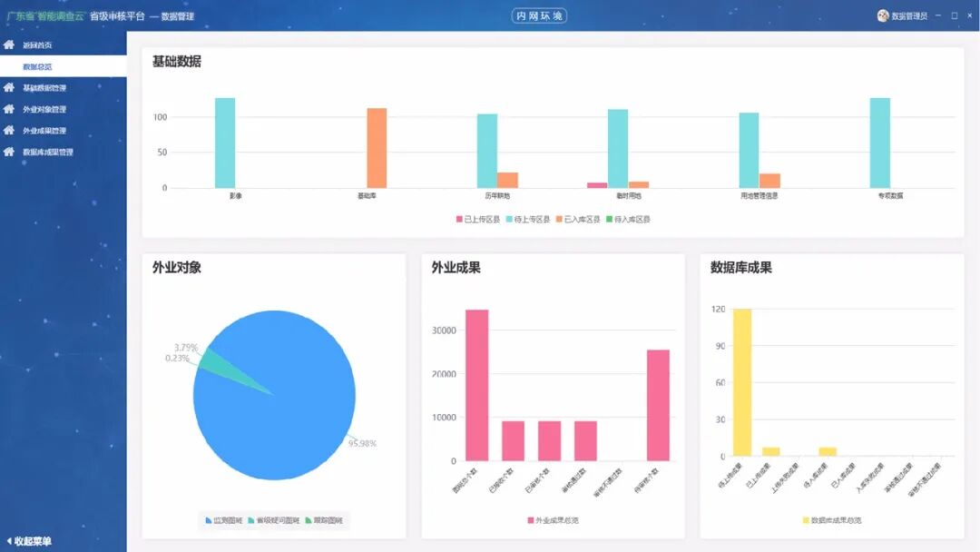This screenshot has height=552, width=980.
Task: Click the 用地管理信息 axis label
Action: click(759, 196)
